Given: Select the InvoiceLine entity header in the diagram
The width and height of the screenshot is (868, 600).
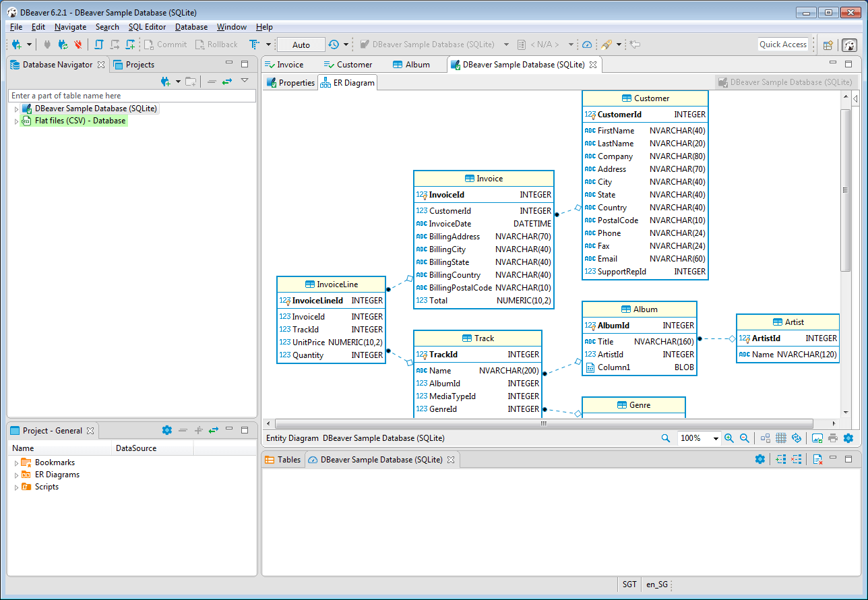Looking at the screenshot, I should (x=332, y=284).
